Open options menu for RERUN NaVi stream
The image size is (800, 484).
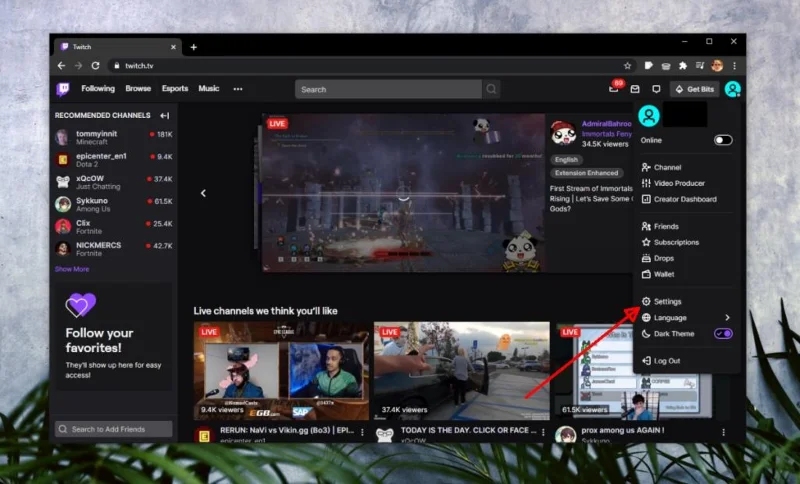click(362, 432)
